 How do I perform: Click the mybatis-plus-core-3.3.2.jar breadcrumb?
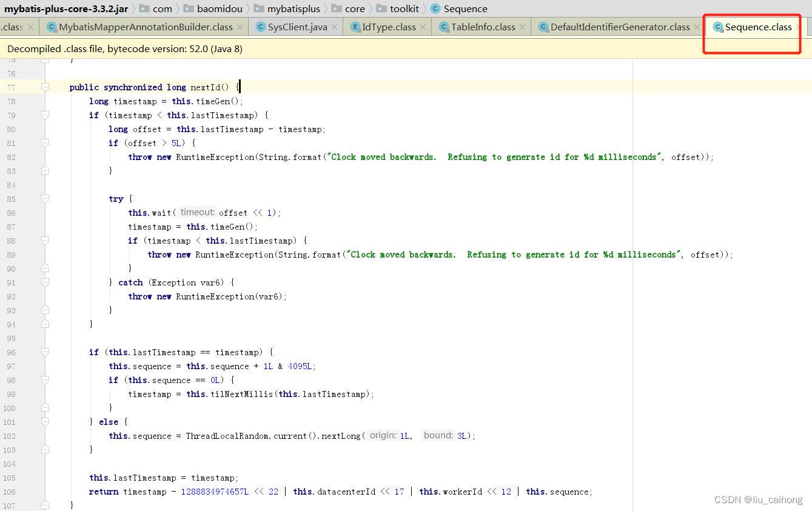click(x=66, y=8)
